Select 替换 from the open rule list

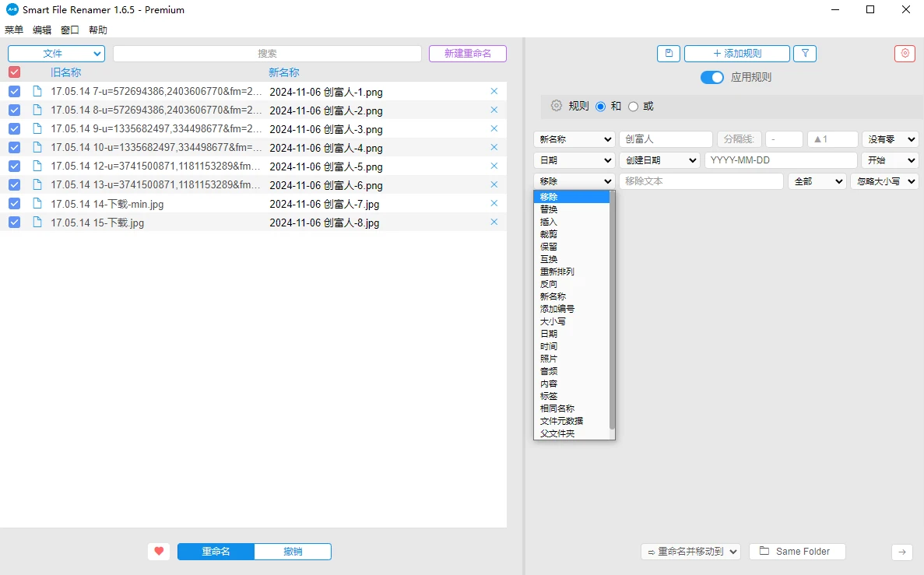550,209
